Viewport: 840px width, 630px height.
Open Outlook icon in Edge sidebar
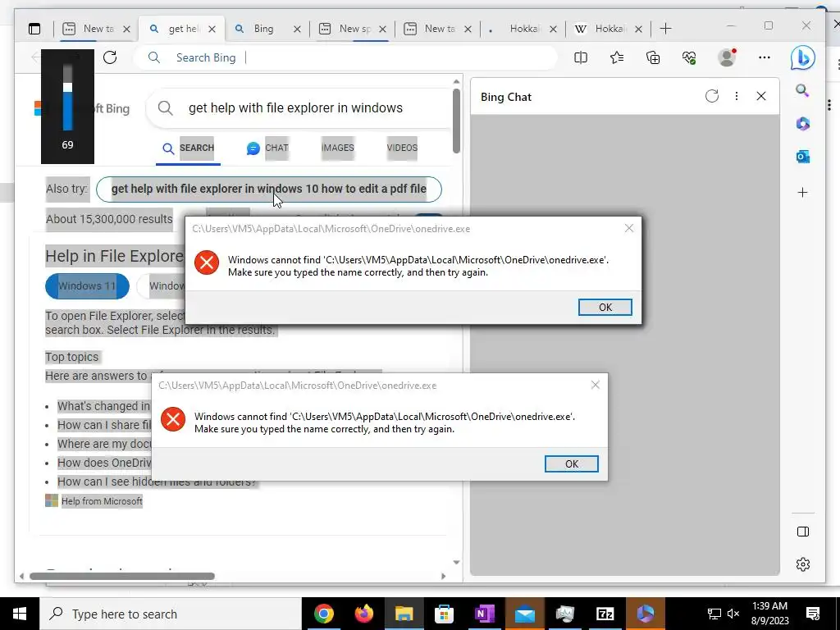(802, 157)
